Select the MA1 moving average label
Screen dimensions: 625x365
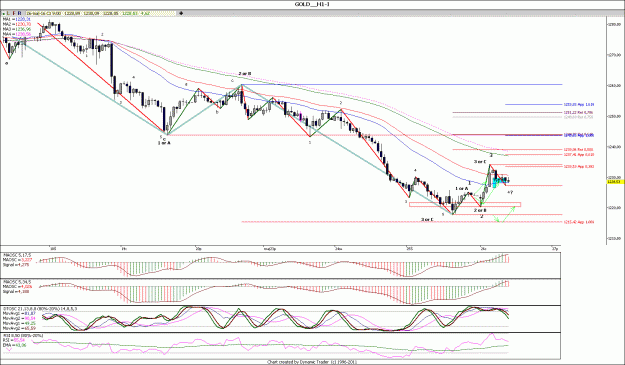tap(17, 19)
